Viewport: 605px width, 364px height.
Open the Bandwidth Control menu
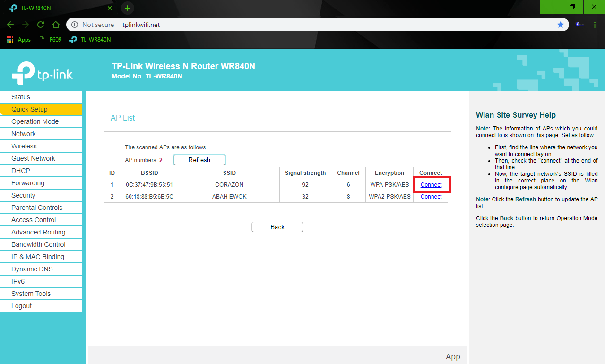[41, 244]
